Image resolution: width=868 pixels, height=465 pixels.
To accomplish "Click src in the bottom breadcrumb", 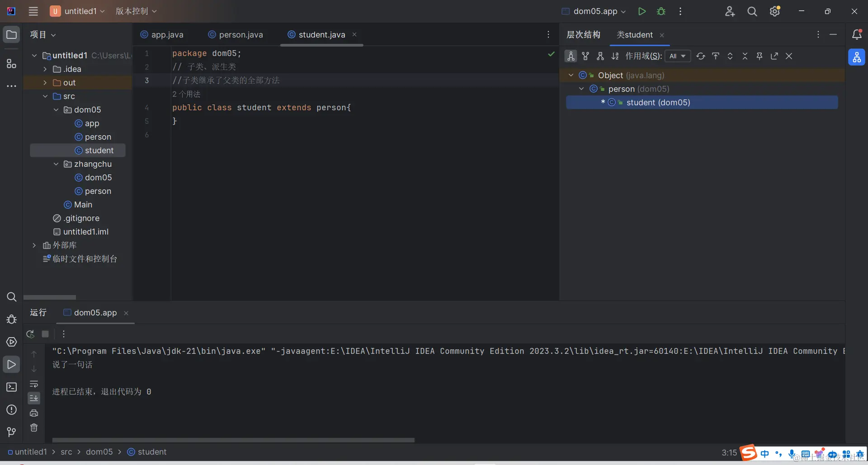I will [66, 452].
